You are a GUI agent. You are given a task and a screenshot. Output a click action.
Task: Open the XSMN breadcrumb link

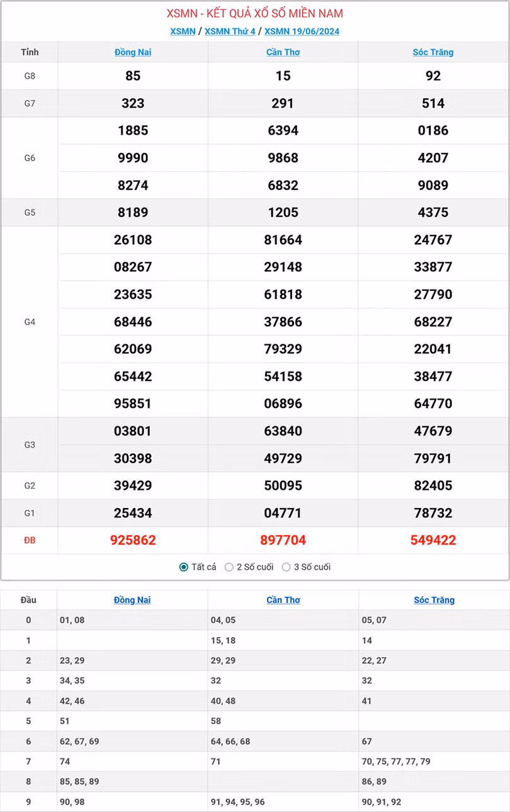coord(183,31)
